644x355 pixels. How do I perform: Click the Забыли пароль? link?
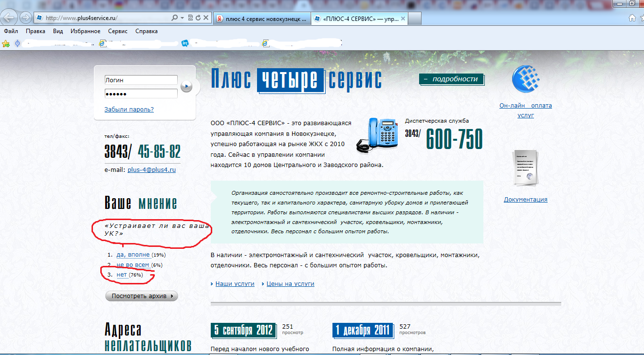coord(129,110)
